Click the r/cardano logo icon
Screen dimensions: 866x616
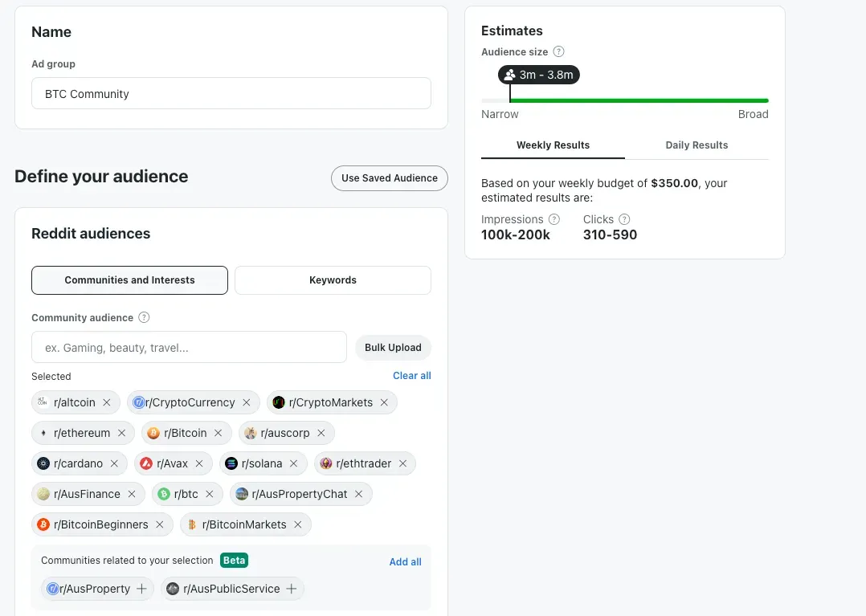click(x=43, y=463)
